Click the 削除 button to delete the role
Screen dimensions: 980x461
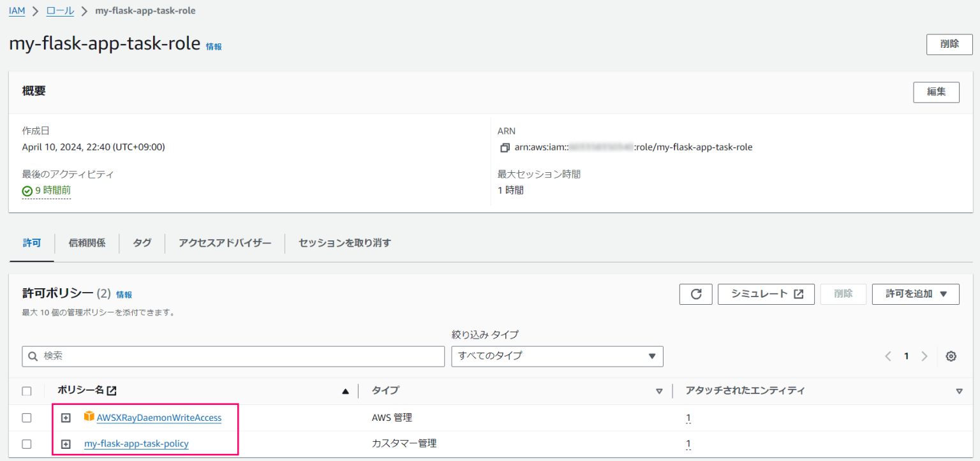(949, 44)
